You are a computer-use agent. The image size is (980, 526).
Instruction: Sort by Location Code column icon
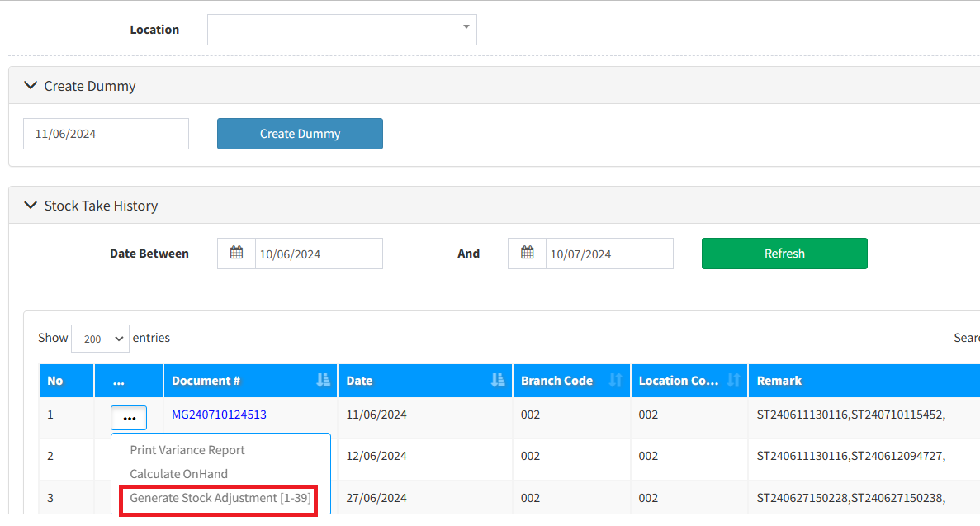coord(733,381)
